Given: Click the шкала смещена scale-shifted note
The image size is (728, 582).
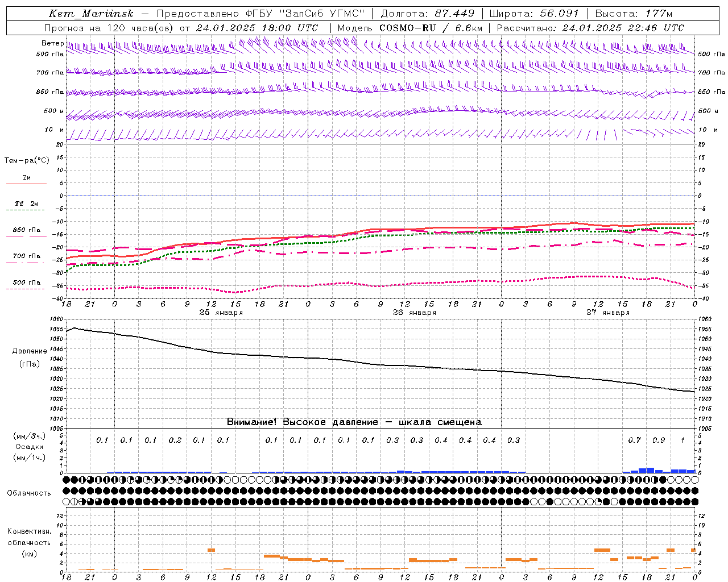Looking at the screenshot, I should click(x=440, y=422).
